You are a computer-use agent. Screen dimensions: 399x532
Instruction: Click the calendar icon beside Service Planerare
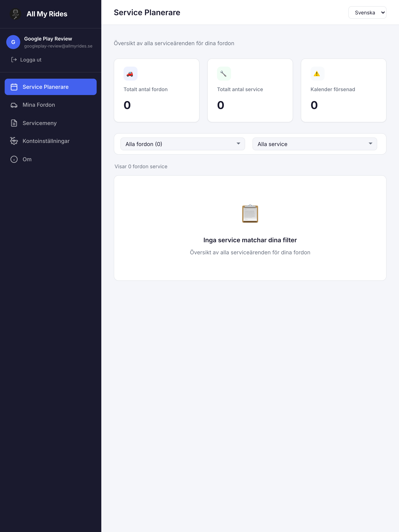[x=14, y=87]
